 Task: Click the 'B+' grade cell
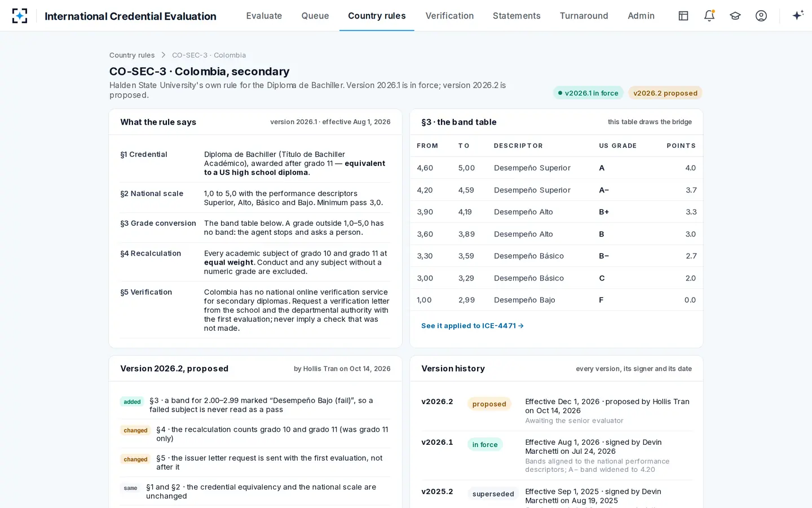click(604, 212)
